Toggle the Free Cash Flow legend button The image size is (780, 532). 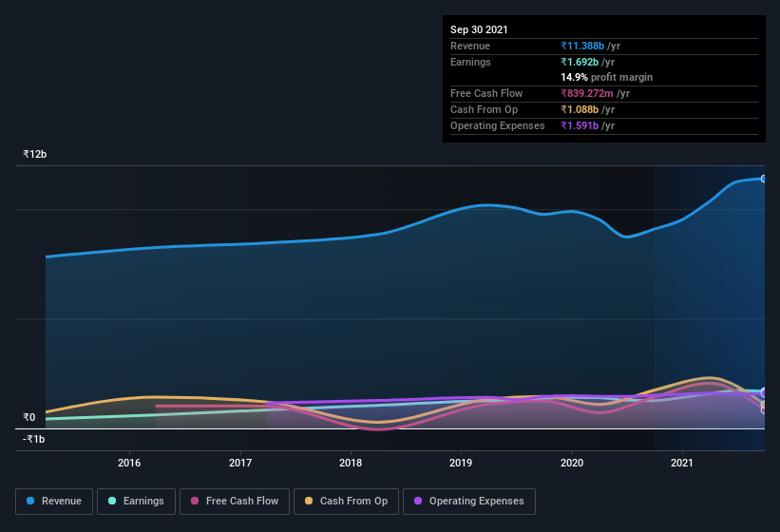[x=235, y=502]
